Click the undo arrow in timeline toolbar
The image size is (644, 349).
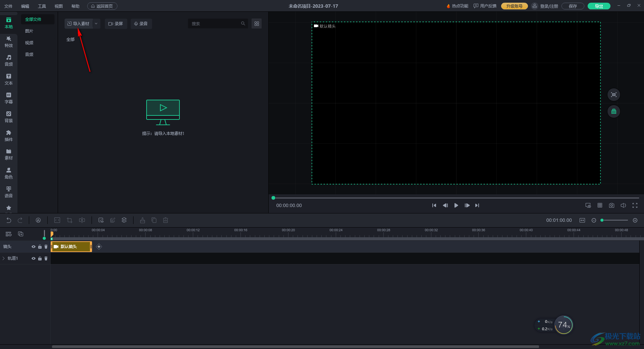(x=9, y=220)
